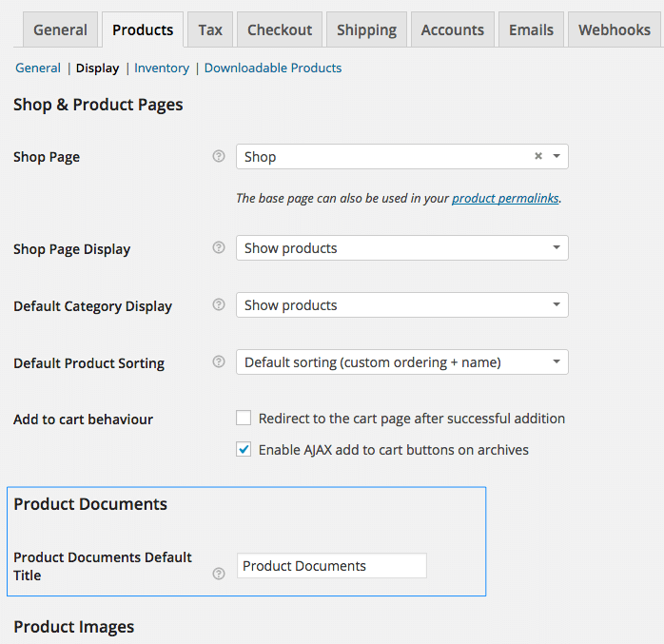
Task: Click the Product Documents title input field
Action: point(332,566)
